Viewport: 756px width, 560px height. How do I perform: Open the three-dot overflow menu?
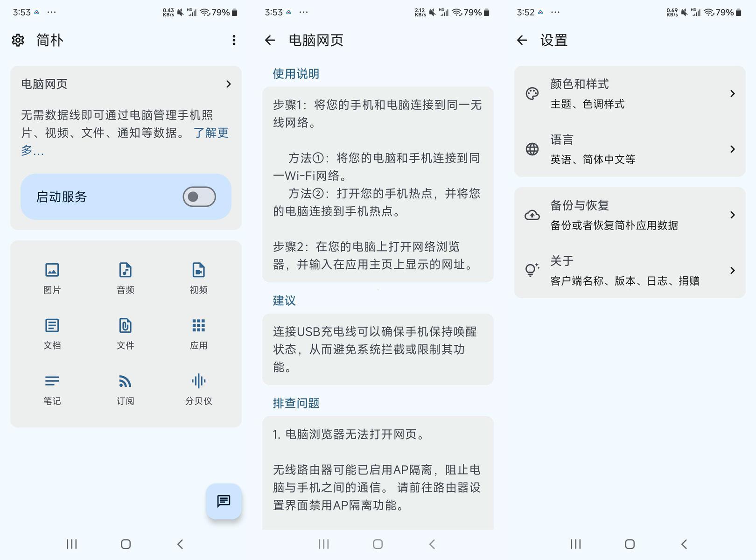(x=234, y=40)
